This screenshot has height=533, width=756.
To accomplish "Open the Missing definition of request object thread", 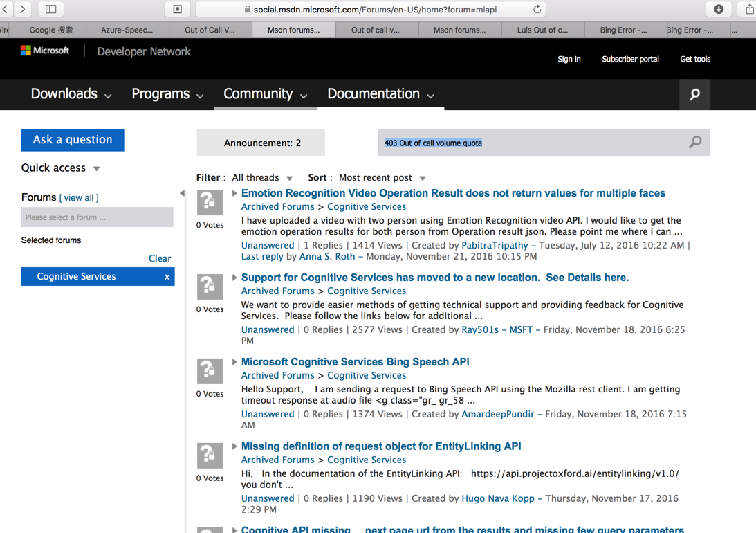I will tap(381, 446).
